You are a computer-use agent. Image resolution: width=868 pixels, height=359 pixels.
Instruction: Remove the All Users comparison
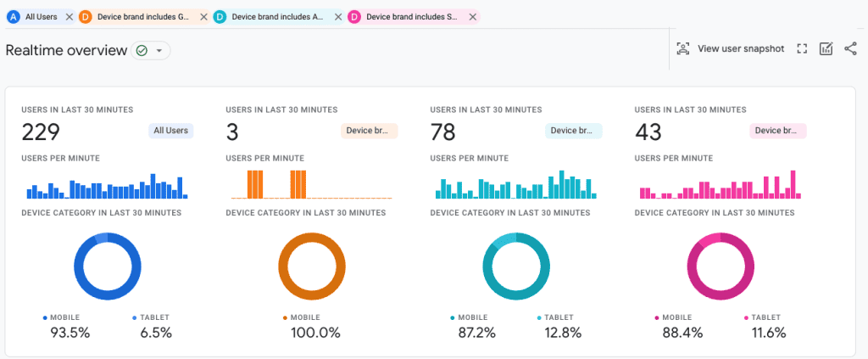[x=70, y=17]
